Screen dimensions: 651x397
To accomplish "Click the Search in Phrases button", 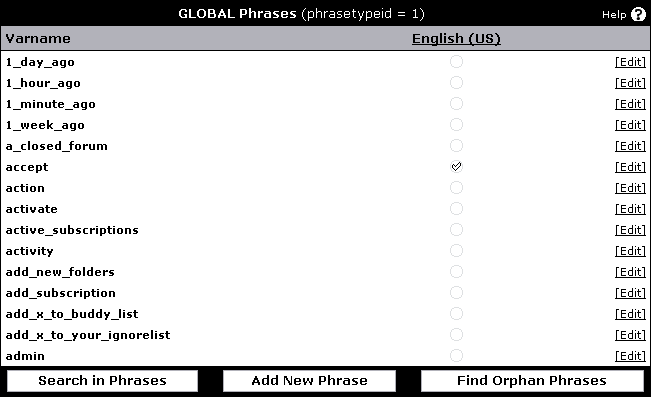I will click(x=103, y=381).
